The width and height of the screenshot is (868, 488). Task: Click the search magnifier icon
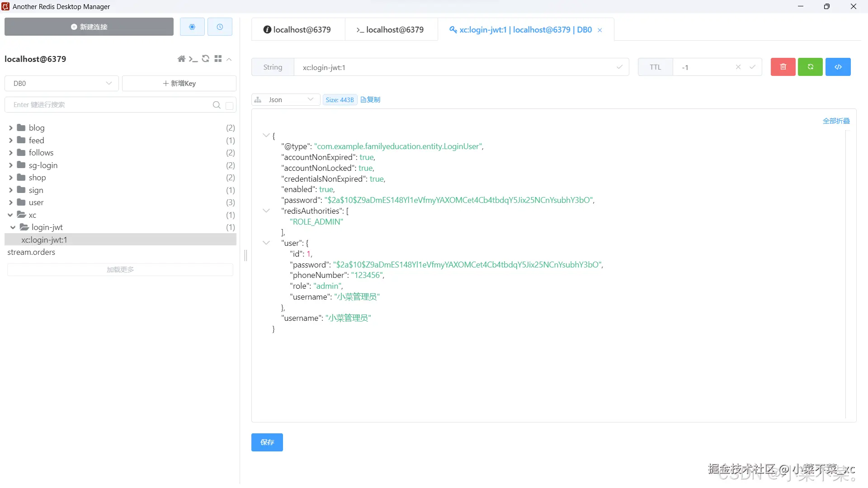[x=217, y=105]
